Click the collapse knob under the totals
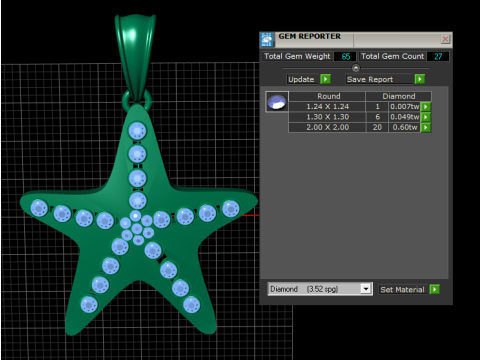 356,68
